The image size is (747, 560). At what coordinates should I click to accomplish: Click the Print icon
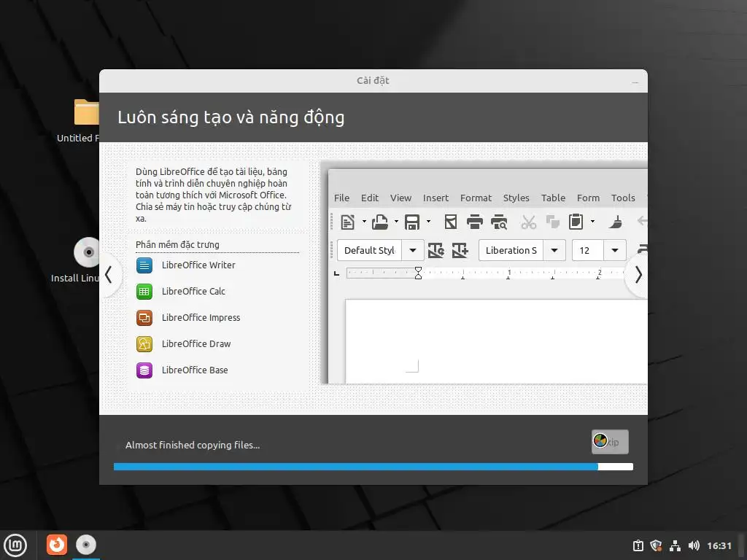click(474, 222)
